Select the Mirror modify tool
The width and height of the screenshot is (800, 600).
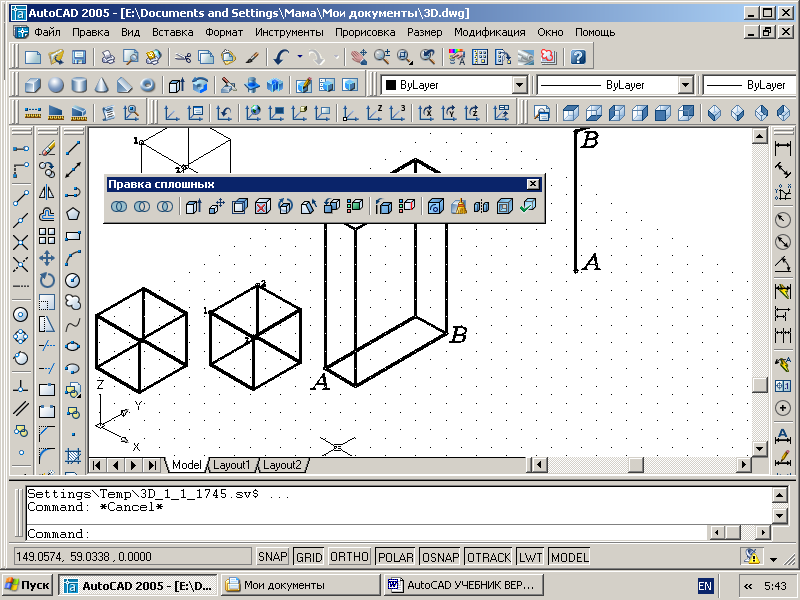pyautogui.click(x=47, y=192)
